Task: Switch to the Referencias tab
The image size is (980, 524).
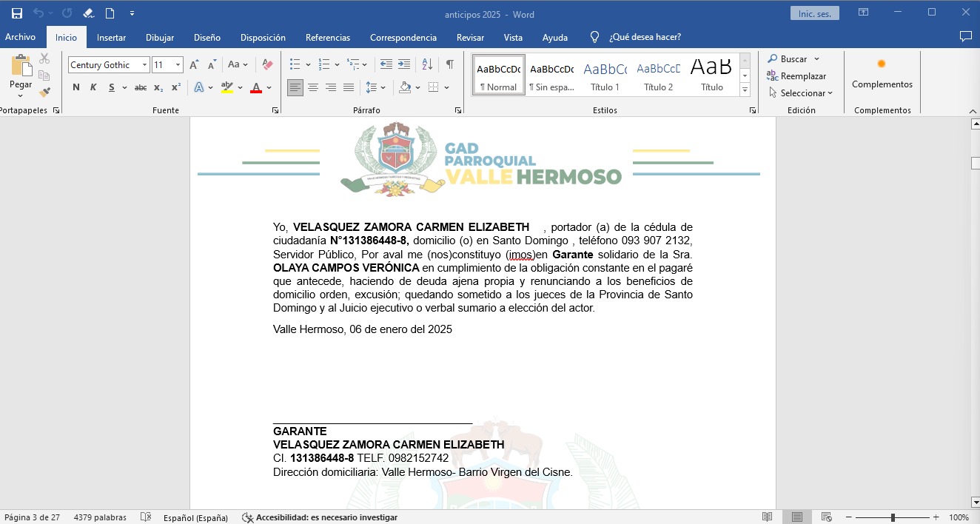Action: pos(328,37)
